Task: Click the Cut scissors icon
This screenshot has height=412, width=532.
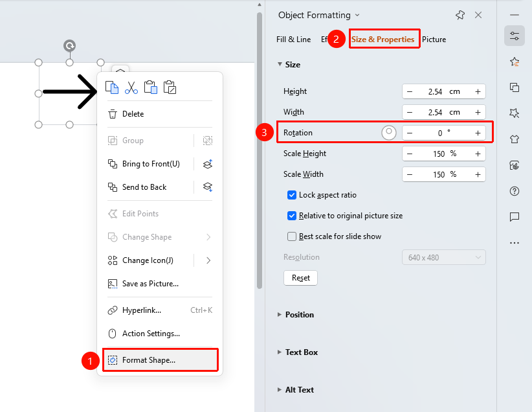Action: click(x=131, y=87)
